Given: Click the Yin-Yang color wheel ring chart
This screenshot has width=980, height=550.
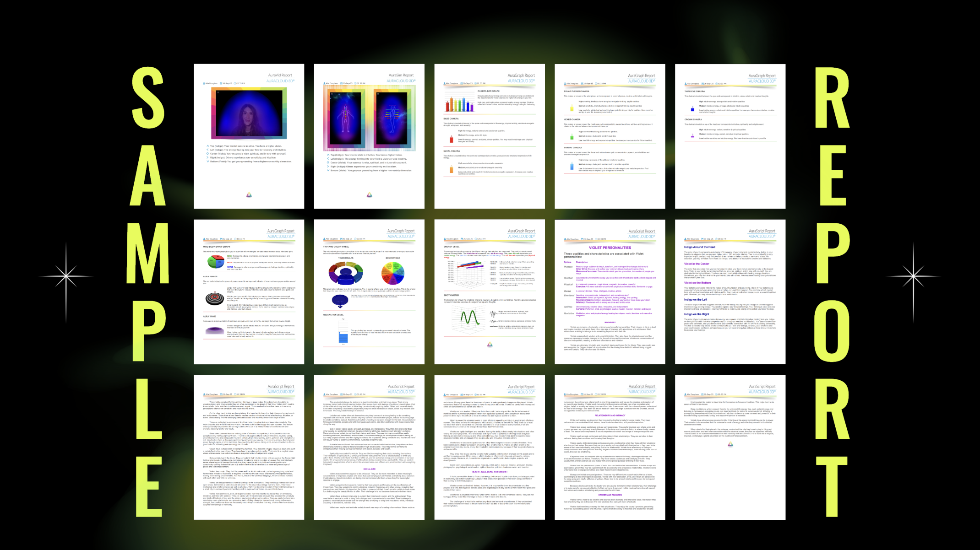Looking at the screenshot, I should [346, 273].
